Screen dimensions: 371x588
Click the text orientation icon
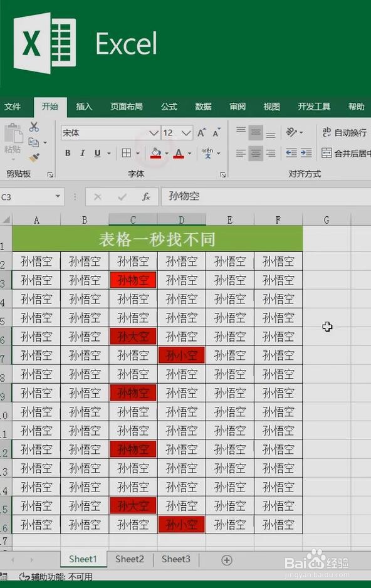[291, 132]
